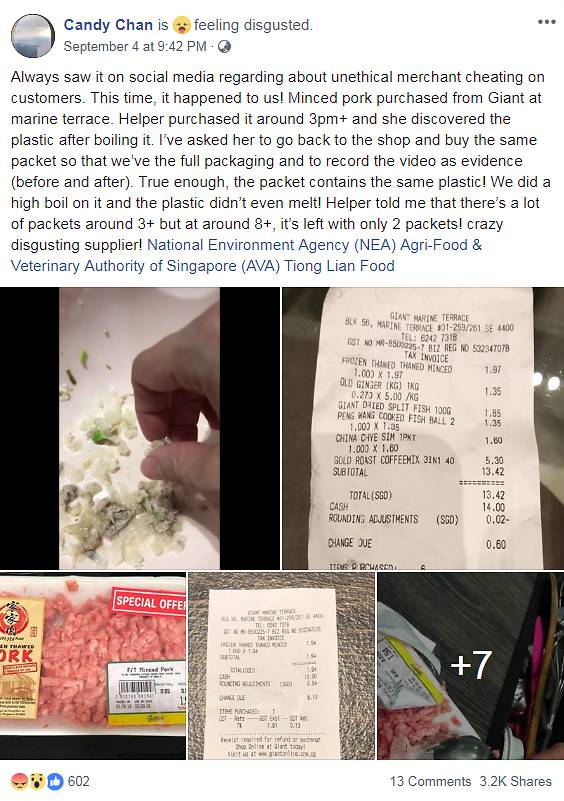Open the three-dot post options menu
The image size is (564, 801).
pyautogui.click(x=546, y=22)
